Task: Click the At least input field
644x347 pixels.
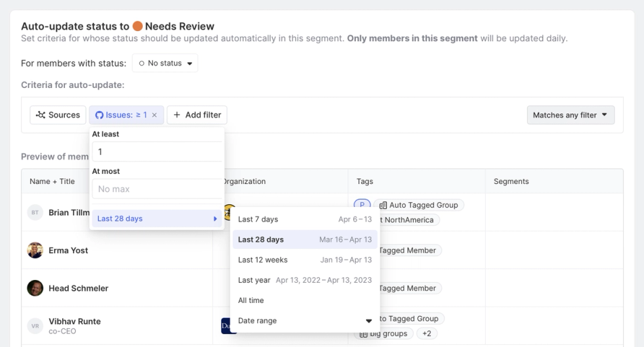Action: click(157, 152)
